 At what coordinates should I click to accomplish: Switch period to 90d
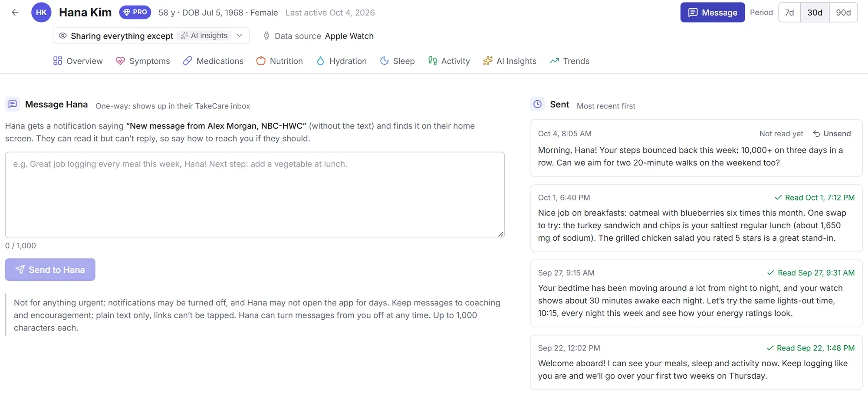click(x=843, y=12)
